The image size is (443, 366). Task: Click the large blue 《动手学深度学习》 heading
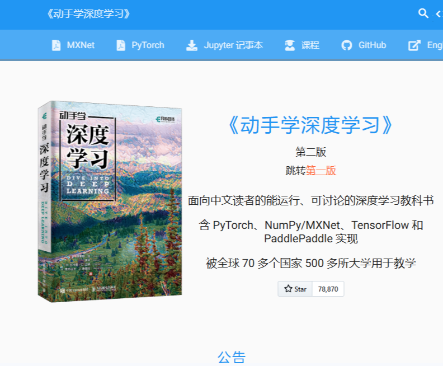tap(311, 125)
